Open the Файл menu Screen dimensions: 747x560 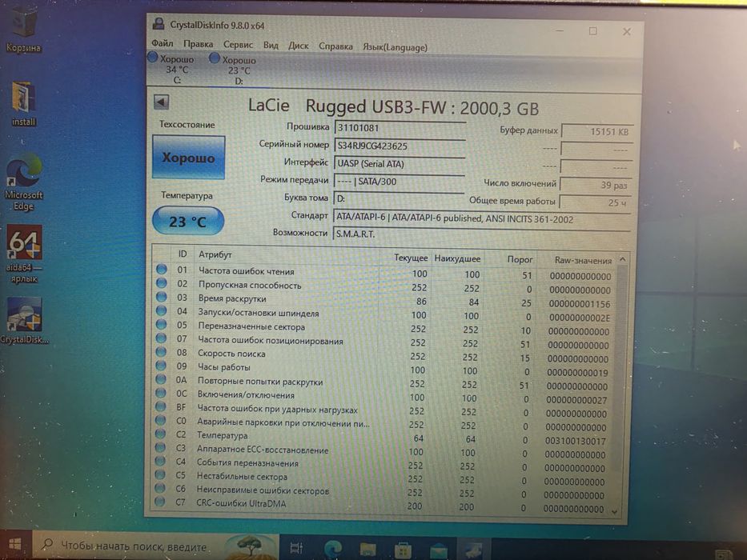pos(162,43)
